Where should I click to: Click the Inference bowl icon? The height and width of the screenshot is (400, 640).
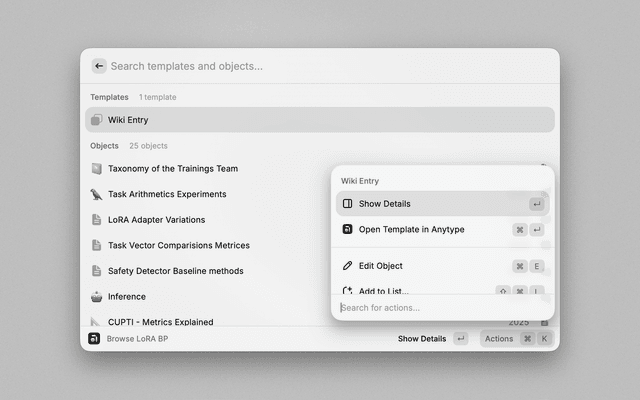[x=97, y=297]
